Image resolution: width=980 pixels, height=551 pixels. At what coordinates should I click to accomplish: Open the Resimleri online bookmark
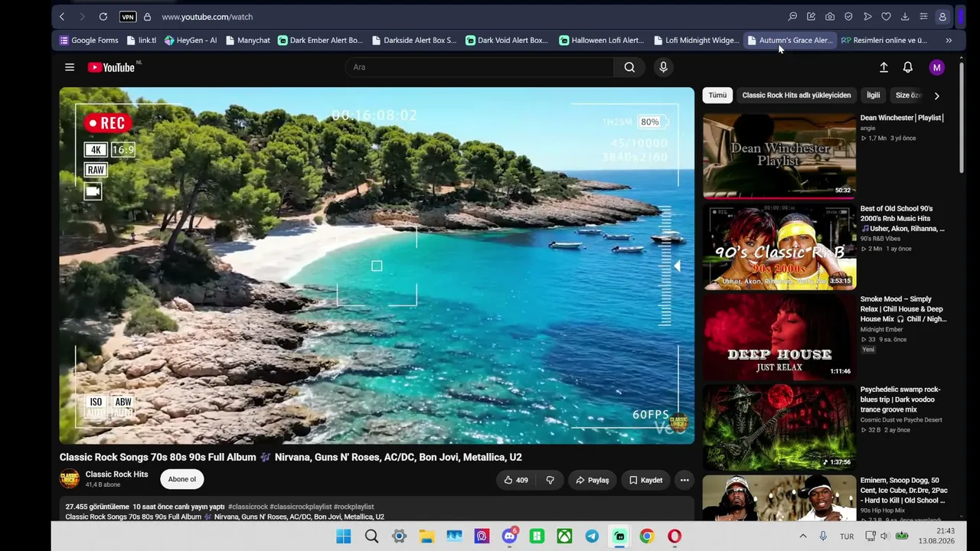coord(884,41)
